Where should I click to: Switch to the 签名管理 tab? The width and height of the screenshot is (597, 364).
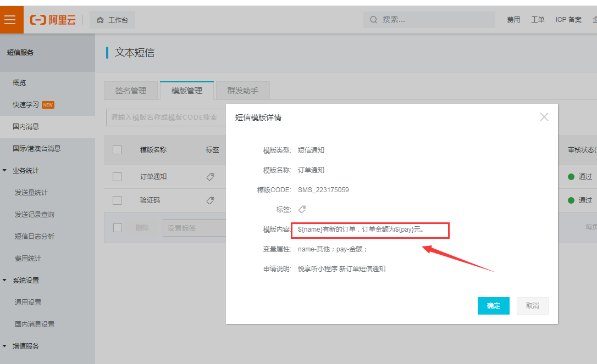coord(131,90)
